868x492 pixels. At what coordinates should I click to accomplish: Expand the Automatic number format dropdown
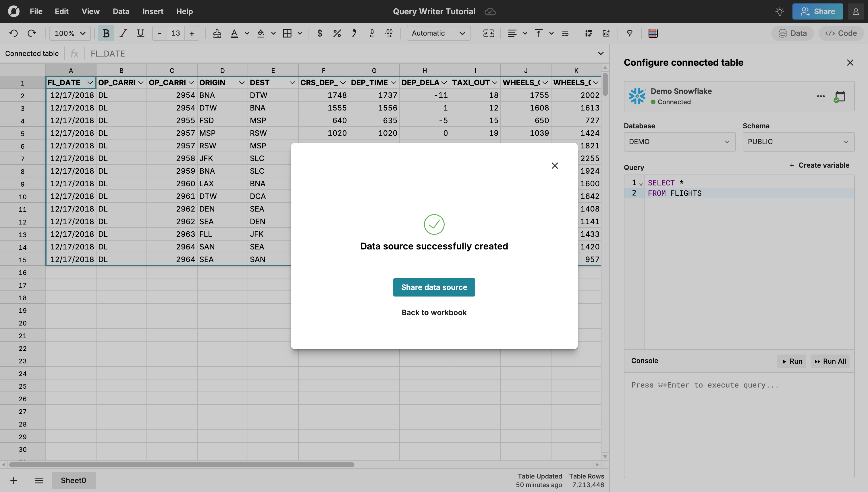[439, 33]
